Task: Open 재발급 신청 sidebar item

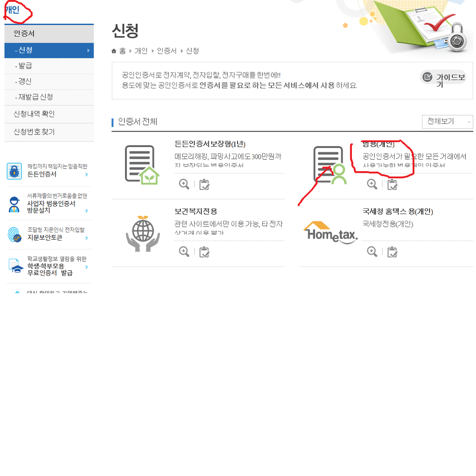Action: point(49,97)
